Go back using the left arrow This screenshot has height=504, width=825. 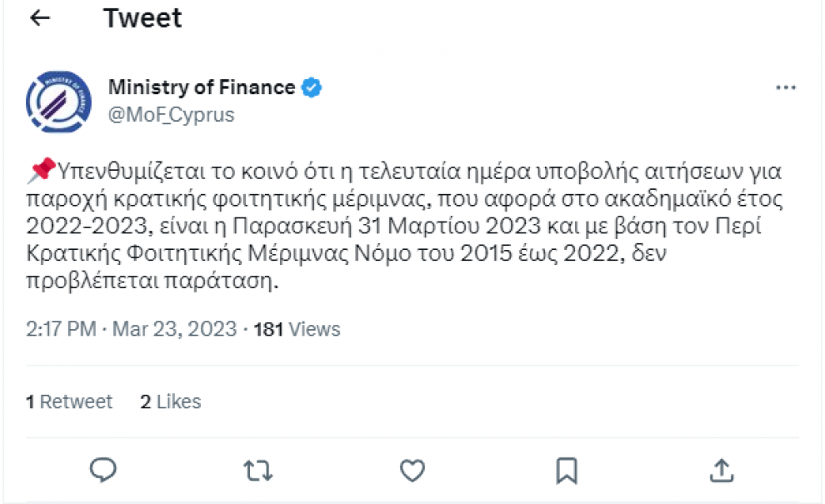coord(40,18)
